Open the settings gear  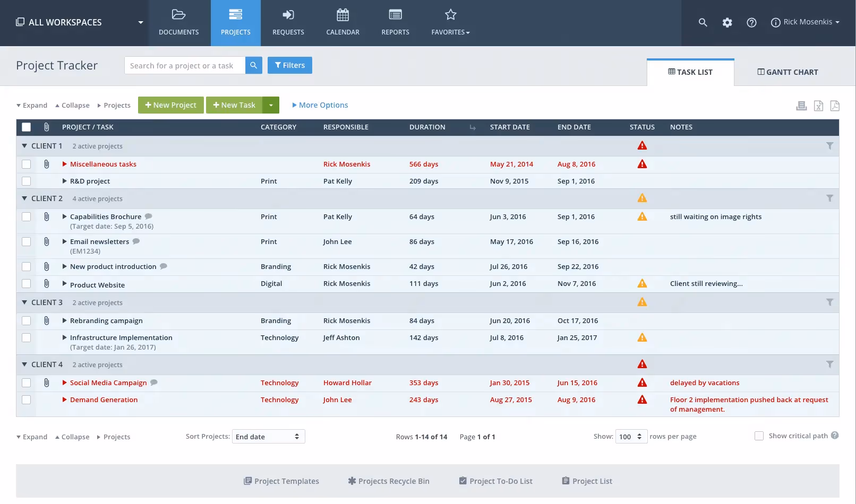(x=727, y=22)
